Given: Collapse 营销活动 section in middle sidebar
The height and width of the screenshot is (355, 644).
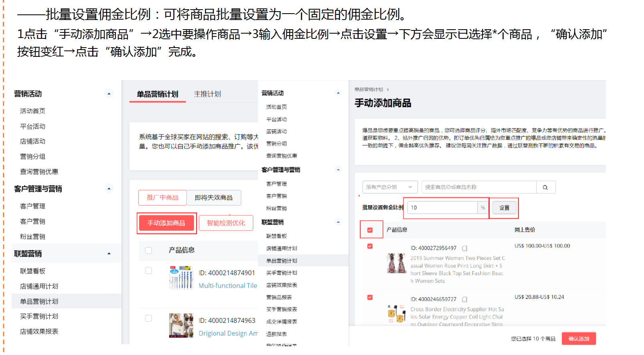Looking at the screenshot, I should [338, 93].
